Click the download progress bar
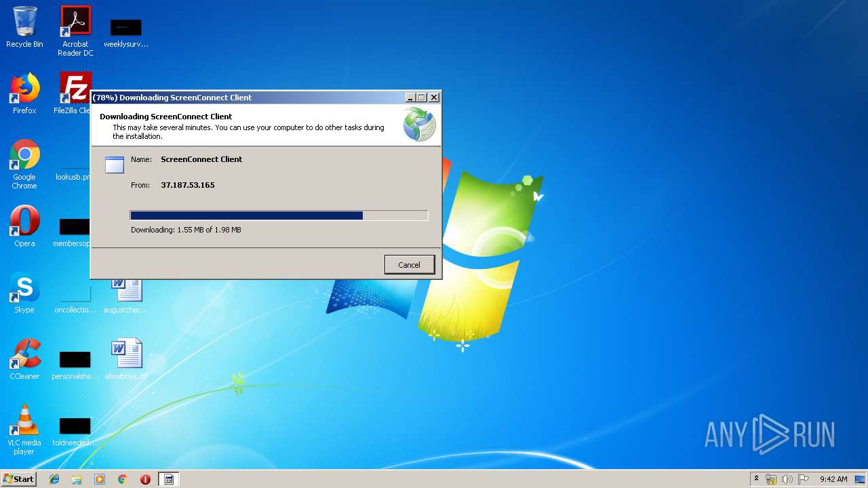This screenshot has width=868, height=488. [x=279, y=216]
